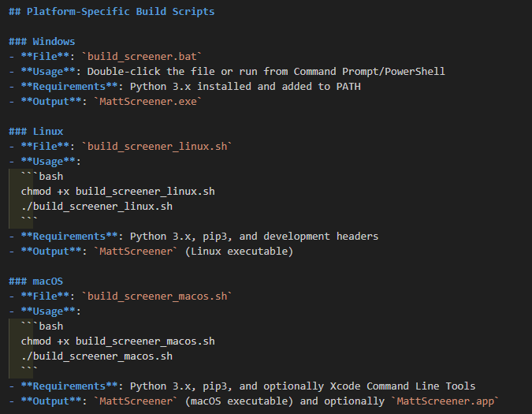Screen dimensions: 532x414
Task: Click the line './build_screener_linux.sh'
Action: point(97,206)
